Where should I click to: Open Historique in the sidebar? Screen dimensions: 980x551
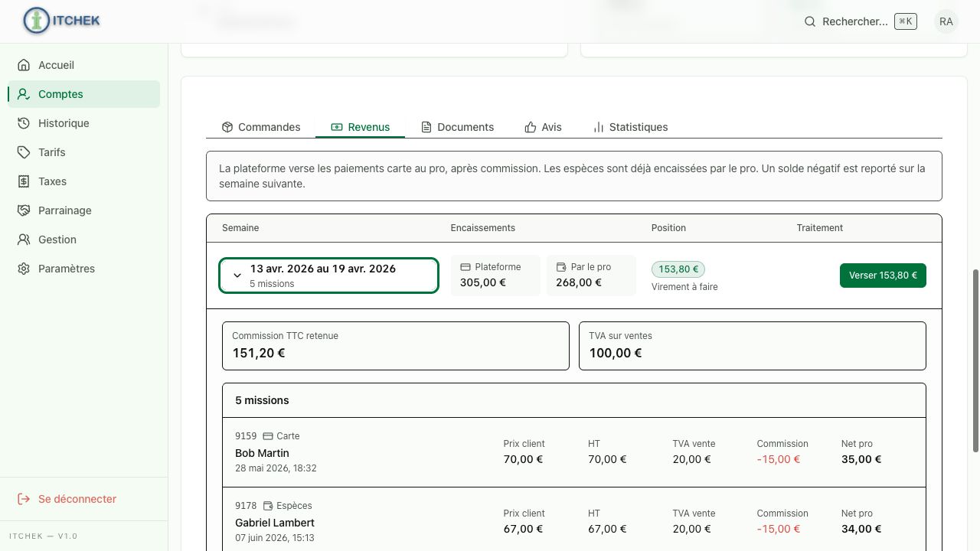tap(84, 123)
